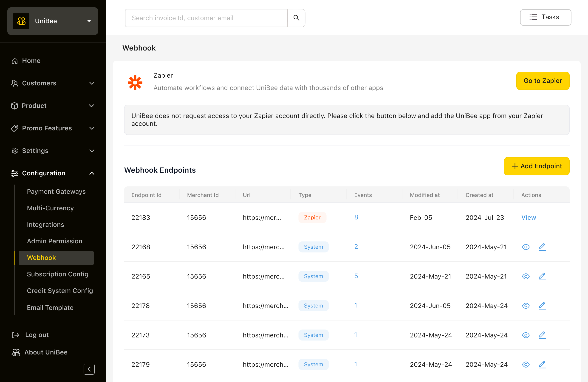The height and width of the screenshot is (382, 588).
Task: Click the edit pencil for endpoint 22168
Action: click(x=542, y=247)
